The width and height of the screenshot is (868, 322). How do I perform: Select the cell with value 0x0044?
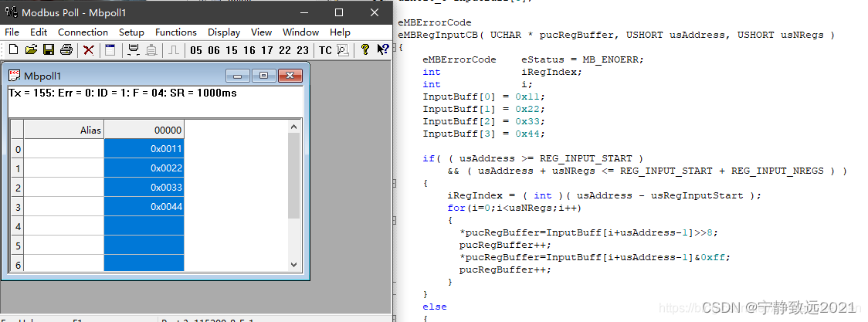coord(144,207)
